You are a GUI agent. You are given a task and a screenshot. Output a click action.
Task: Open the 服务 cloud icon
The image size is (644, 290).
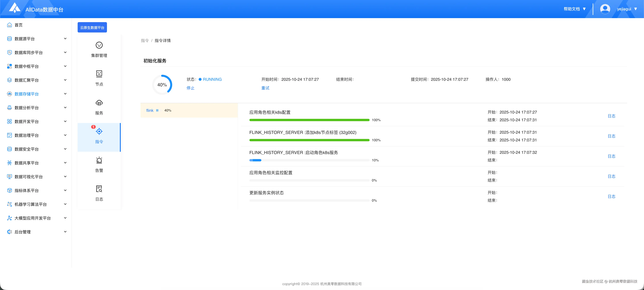(99, 103)
